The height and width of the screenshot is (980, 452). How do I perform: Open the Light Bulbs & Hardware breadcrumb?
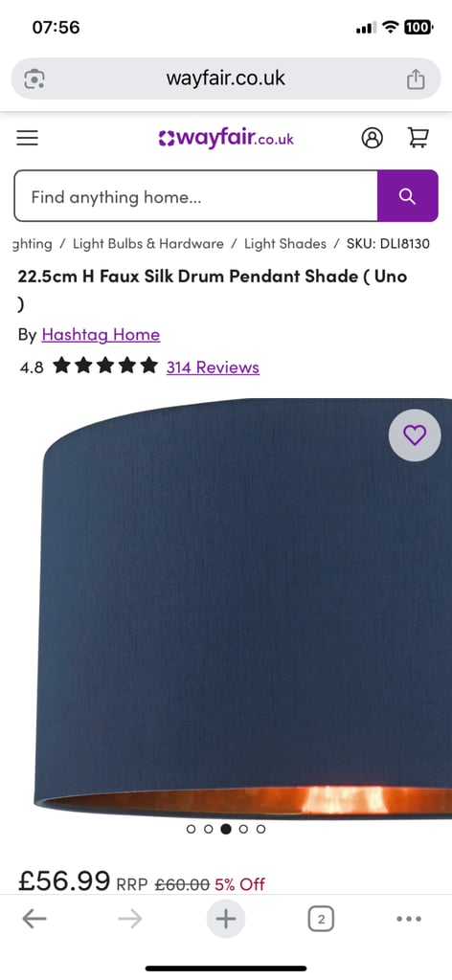[x=148, y=244]
